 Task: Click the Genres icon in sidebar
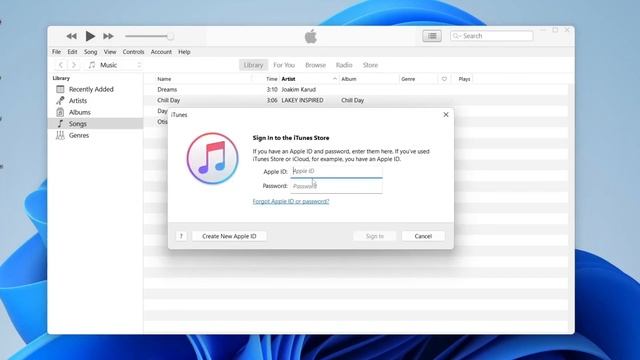60,135
